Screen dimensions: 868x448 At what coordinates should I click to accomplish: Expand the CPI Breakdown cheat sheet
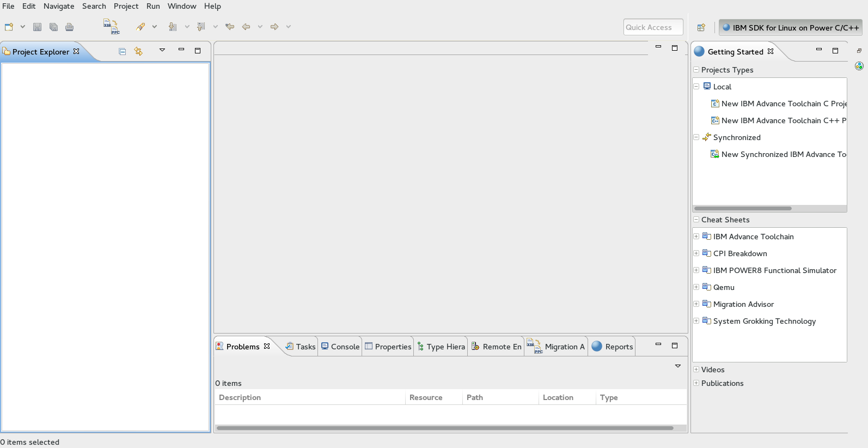[696, 253]
